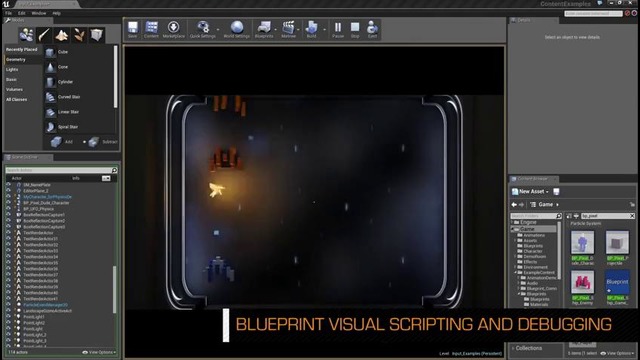Screen dimensions: 640x360
Task: Toggle visibility of BP_UFO_Physics actor
Action: click(8, 209)
